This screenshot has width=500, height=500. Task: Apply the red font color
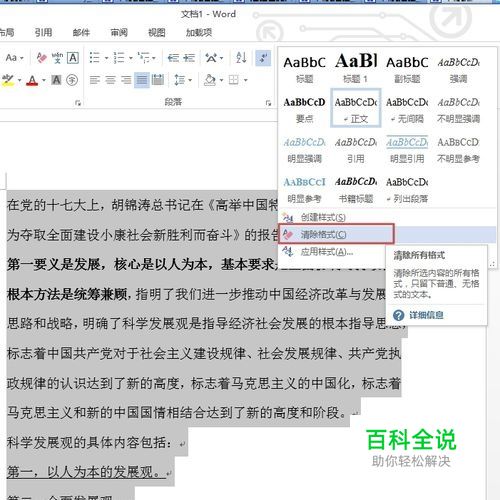point(32,80)
